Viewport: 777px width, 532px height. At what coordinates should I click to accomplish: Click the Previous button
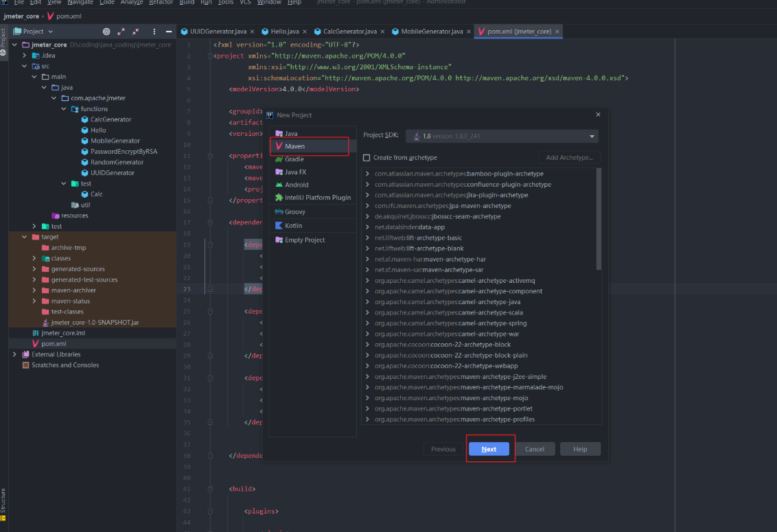tap(443, 449)
